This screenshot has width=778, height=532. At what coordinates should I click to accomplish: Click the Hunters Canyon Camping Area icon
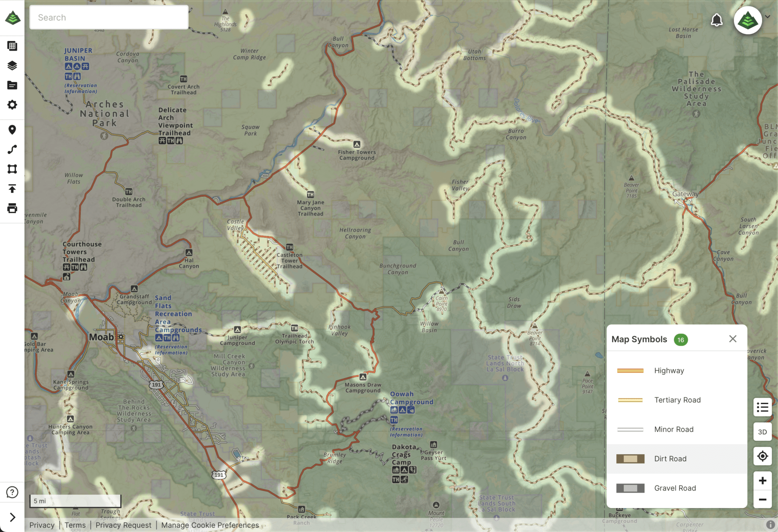point(70,419)
